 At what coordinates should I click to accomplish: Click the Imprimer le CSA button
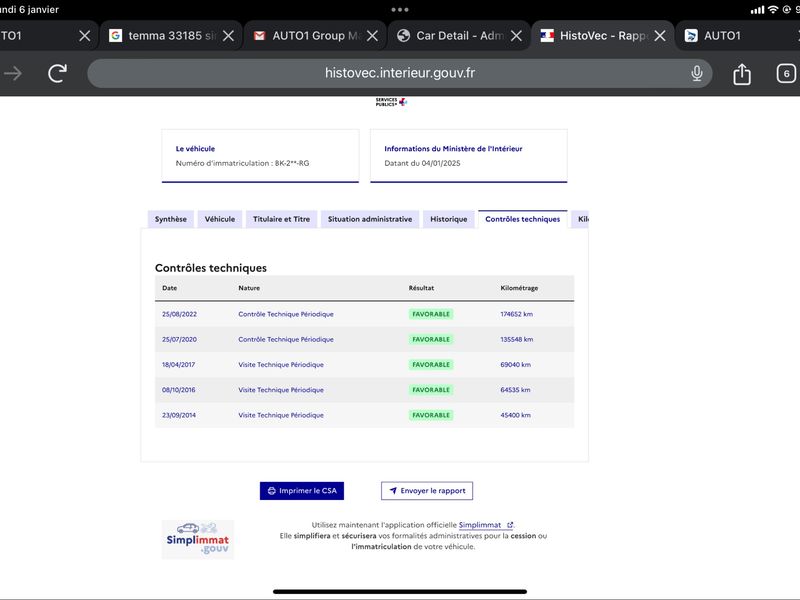click(x=302, y=491)
